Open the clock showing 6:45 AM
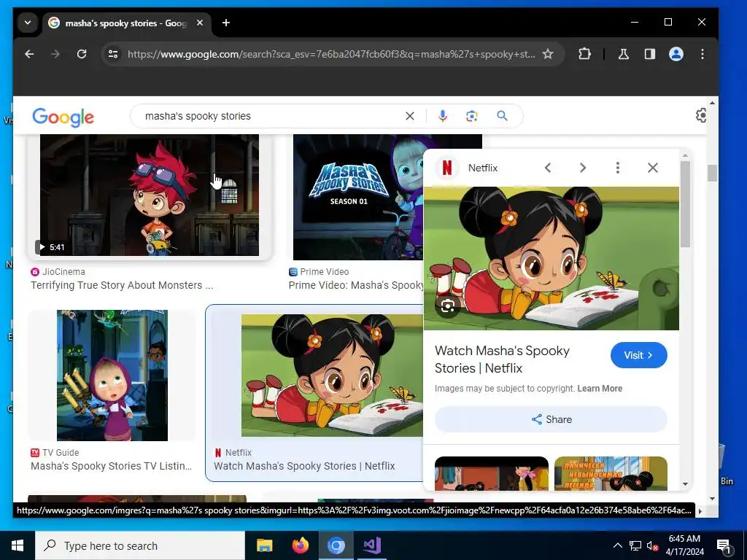The image size is (747, 560). click(x=684, y=545)
